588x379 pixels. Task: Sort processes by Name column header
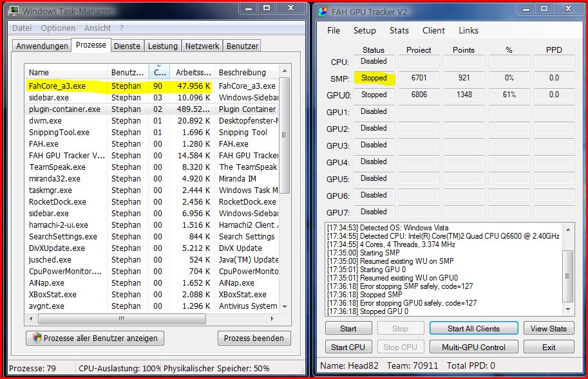(66, 72)
